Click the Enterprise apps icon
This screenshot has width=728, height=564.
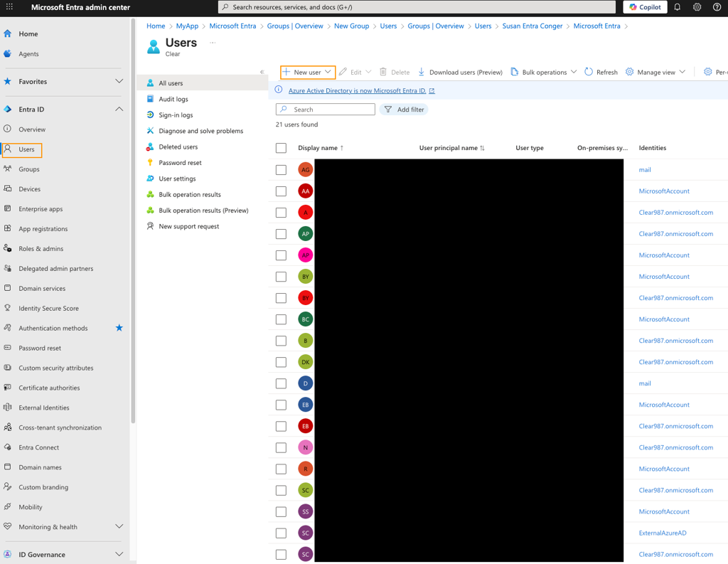[x=7, y=208]
